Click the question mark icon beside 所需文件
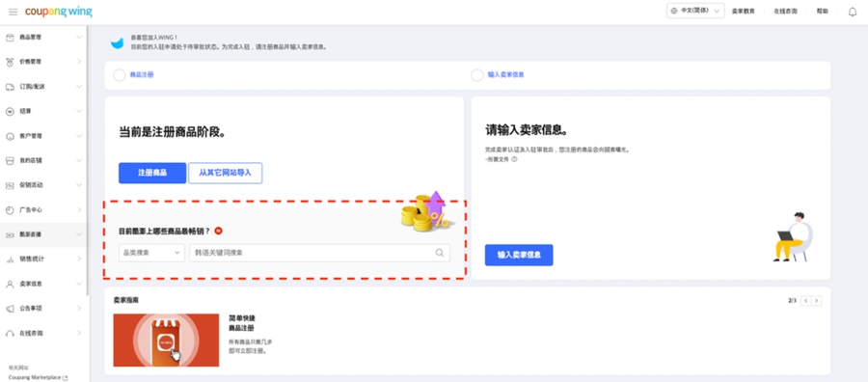The height and width of the screenshot is (382, 868). (x=514, y=159)
